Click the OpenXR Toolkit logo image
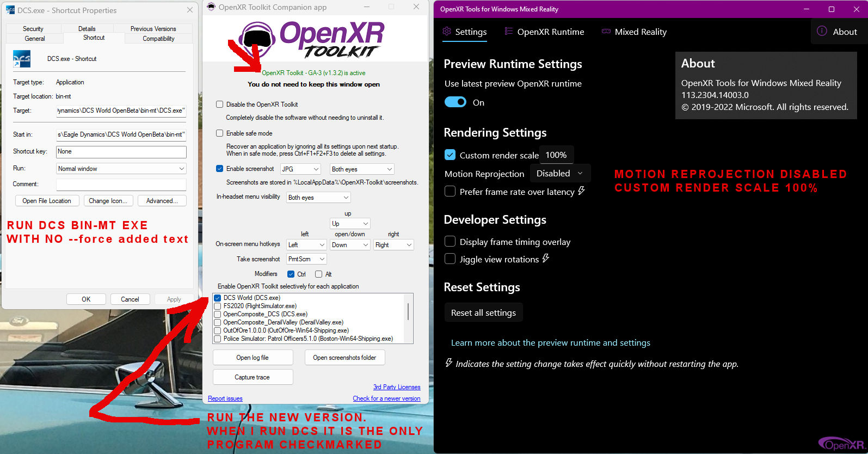Viewport: 868px width, 454px height. click(x=311, y=39)
